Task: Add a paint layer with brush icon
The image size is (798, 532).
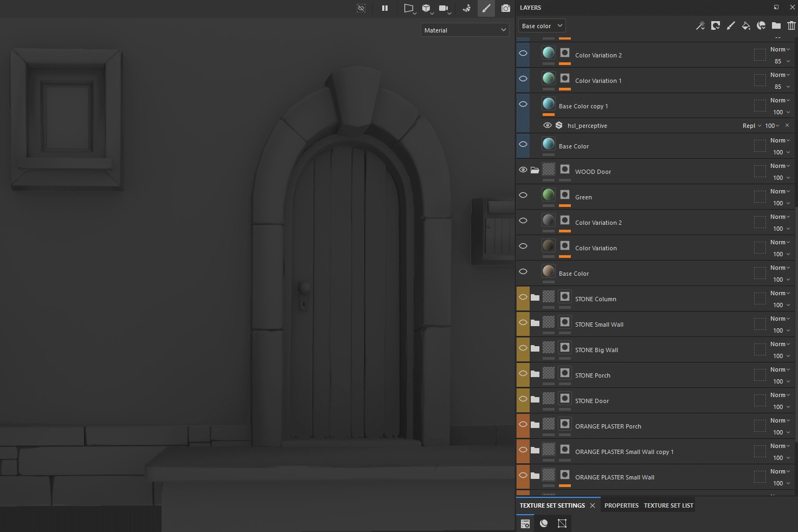Action: pyautogui.click(x=731, y=25)
